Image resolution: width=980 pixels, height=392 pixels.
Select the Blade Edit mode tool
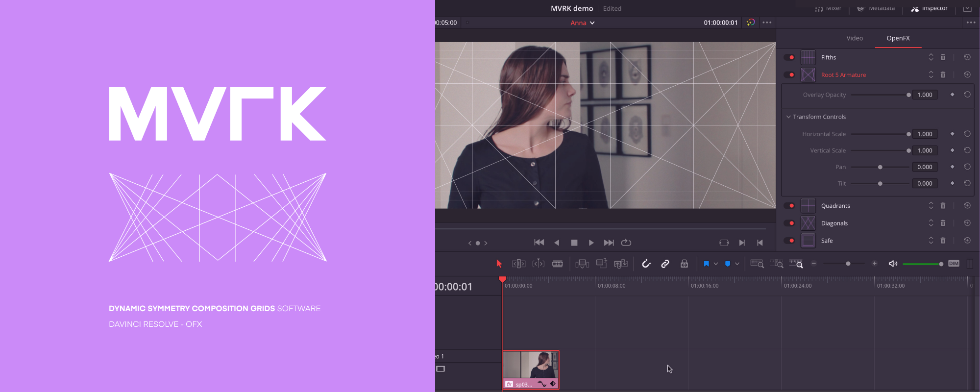click(558, 264)
